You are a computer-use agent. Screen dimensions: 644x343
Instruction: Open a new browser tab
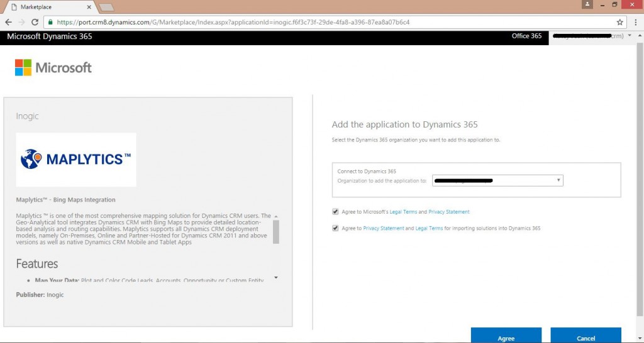tap(106, 8)
